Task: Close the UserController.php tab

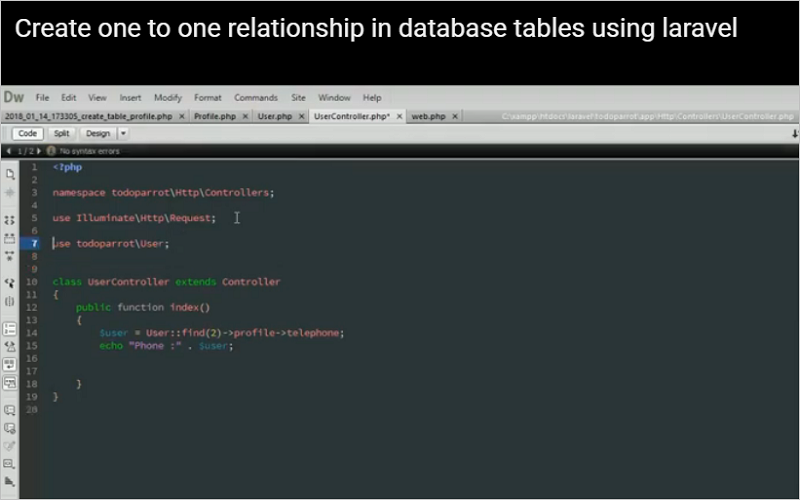Action: click(x=399, y=116)
